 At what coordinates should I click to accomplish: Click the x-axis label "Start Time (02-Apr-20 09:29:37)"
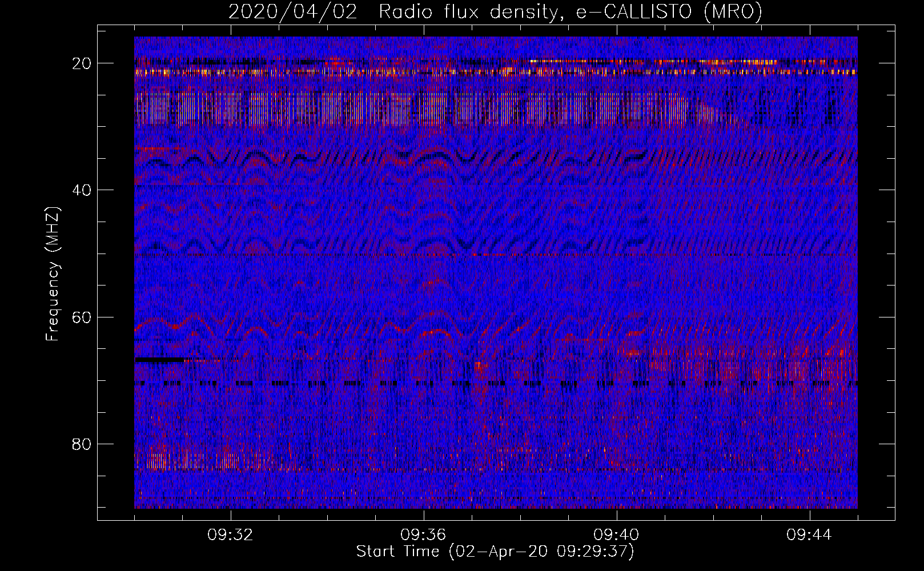(x=495, y=552)
